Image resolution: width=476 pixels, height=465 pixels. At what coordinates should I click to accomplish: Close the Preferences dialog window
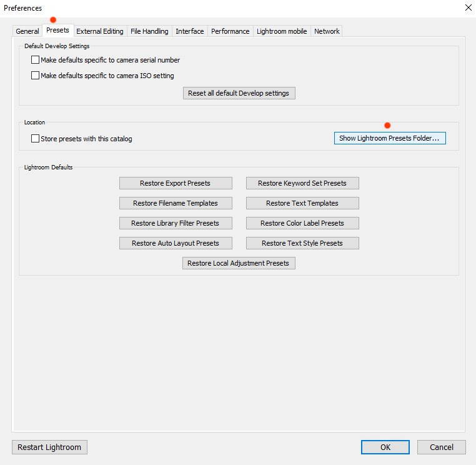(469, 7)
